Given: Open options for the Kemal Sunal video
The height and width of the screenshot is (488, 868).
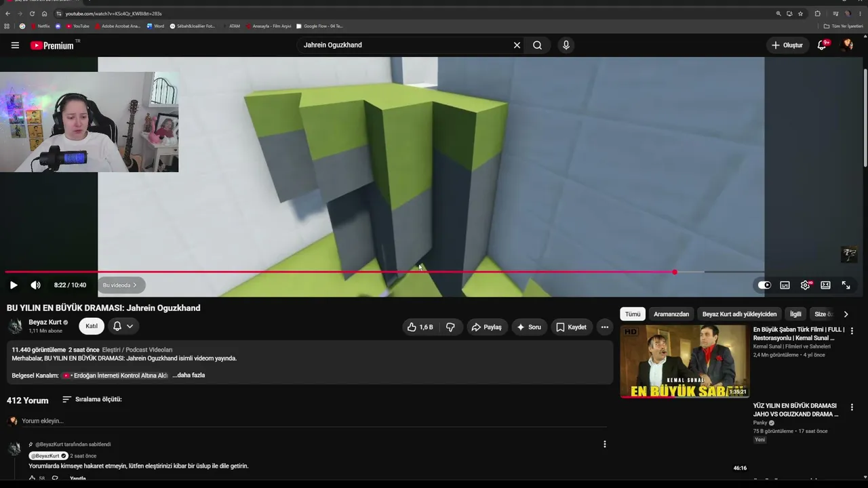Looking at the screenshot, I should 852,331.
